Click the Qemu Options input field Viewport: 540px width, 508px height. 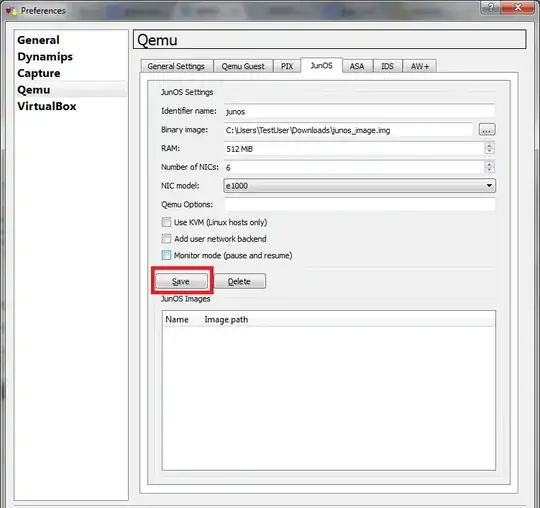360,204
